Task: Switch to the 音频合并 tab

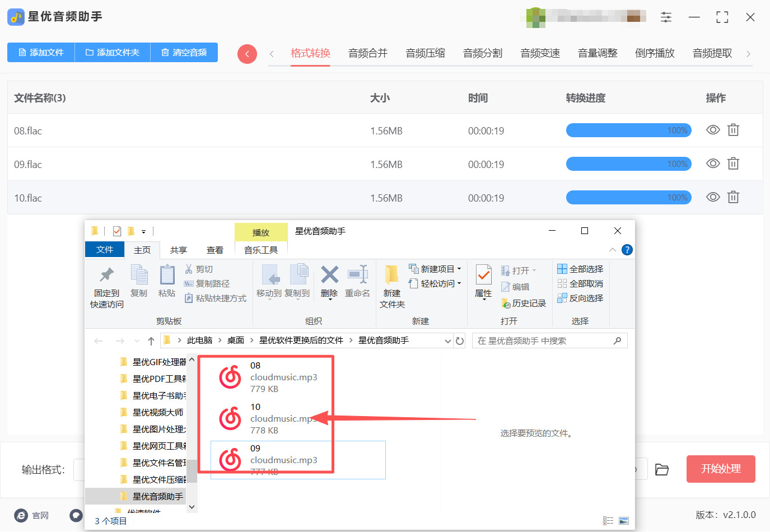Action: tap(368, 53)
